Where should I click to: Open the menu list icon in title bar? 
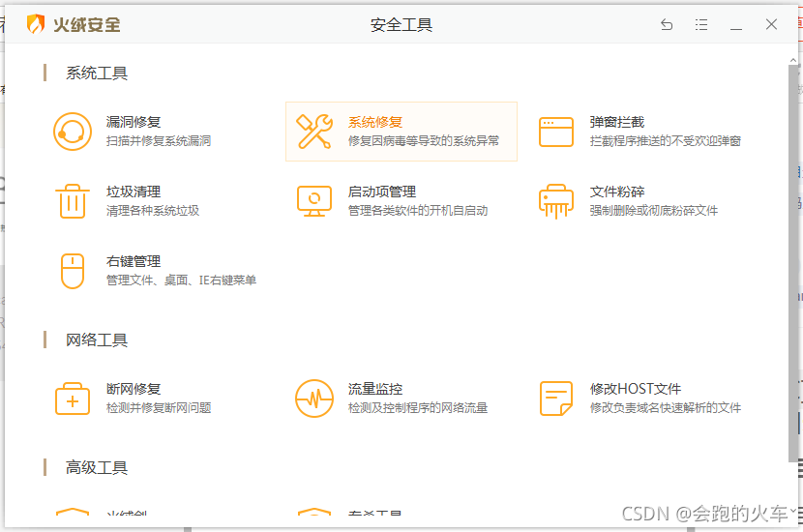701,24
